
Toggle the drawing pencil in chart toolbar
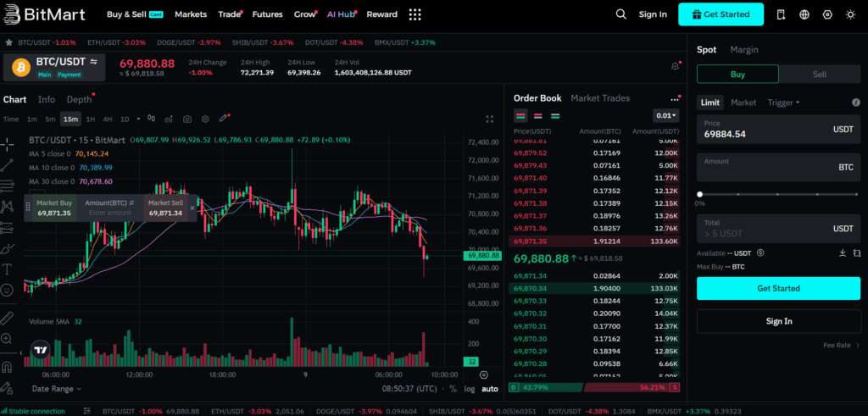[x=223, y=119]
